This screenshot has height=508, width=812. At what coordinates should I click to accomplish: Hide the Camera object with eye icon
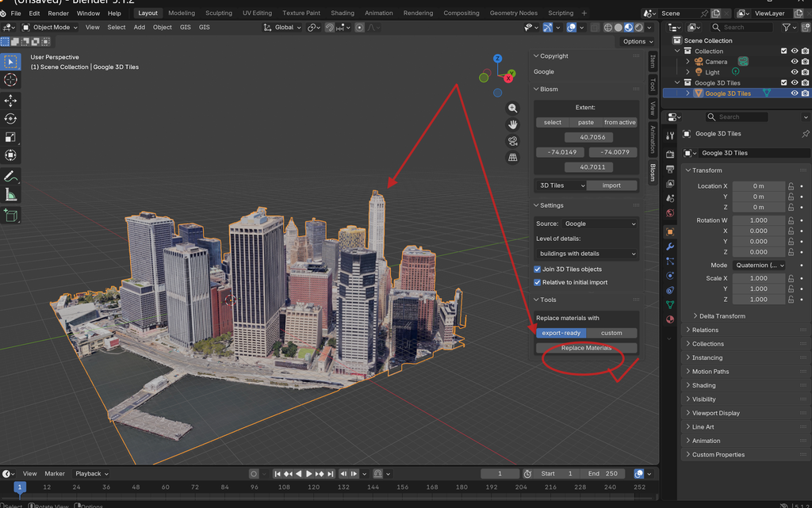pos(795,62)
